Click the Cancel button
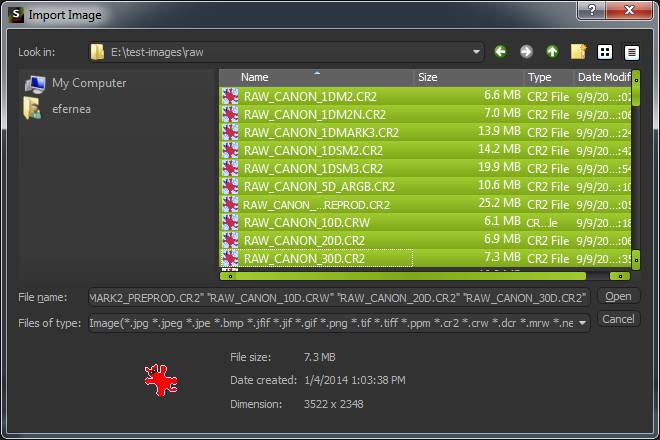 pos(618,319)
